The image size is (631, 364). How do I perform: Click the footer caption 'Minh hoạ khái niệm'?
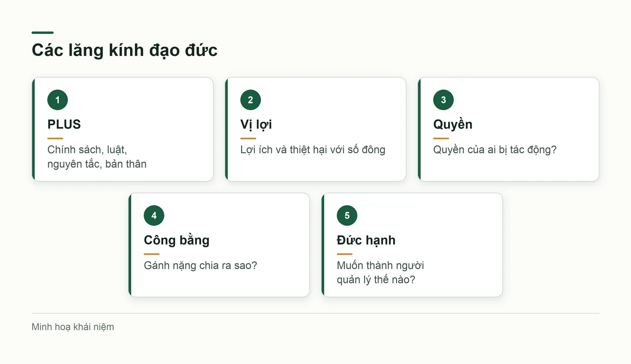pyautogui.click(x=73, y=327)
